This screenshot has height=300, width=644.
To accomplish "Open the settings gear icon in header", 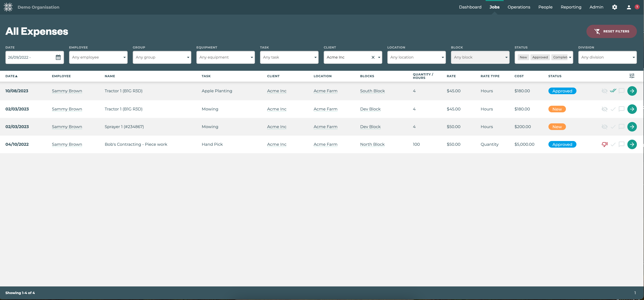I will (614, 7).
